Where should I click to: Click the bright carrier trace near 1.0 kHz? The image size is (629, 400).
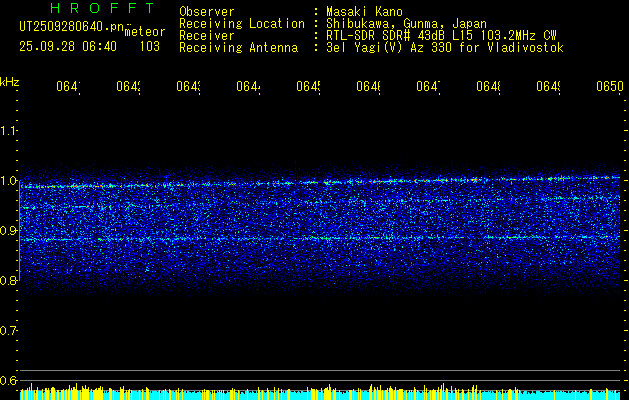(320, 182)
